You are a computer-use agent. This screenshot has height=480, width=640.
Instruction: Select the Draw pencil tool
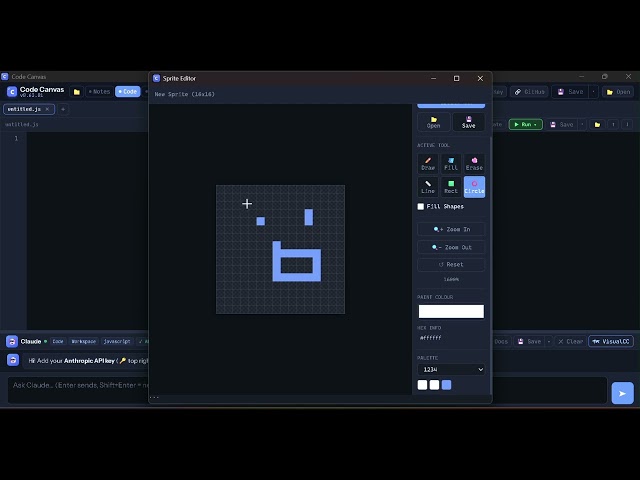pyautogui.click(x=428, y=164)
